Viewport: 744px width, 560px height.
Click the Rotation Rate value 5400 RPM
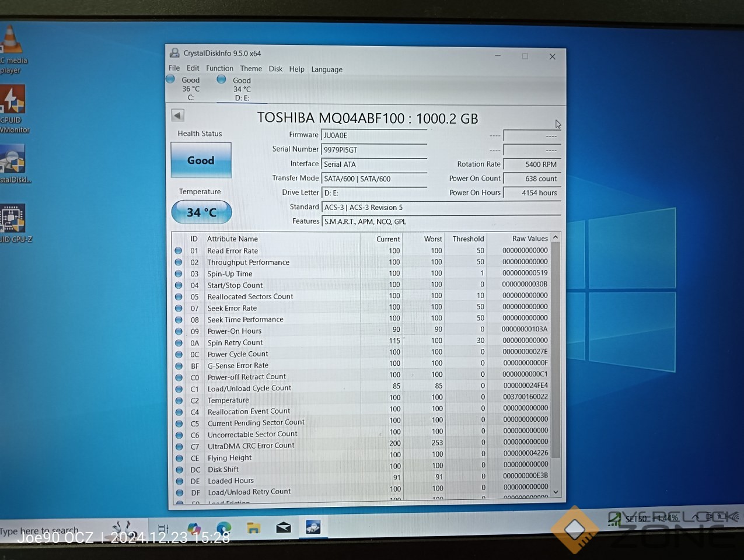[532, 164]
